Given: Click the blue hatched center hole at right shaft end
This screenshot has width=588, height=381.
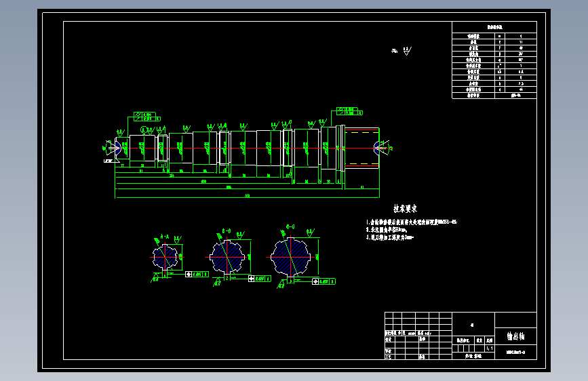Looking at the screenshot, I should coord(377,148).
